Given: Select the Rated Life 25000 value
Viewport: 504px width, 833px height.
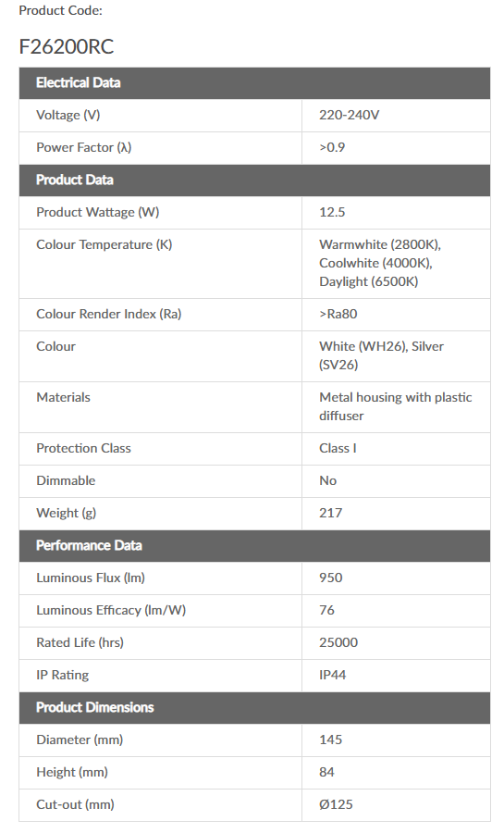Looking at the screenshot, I should coord(338,643).
